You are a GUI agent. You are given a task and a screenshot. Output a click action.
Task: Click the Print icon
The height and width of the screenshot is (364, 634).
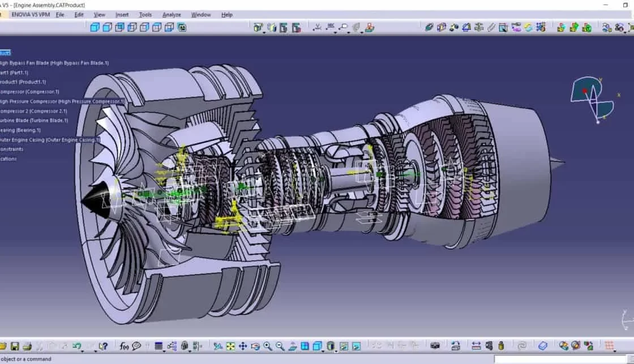coord(27,346)
